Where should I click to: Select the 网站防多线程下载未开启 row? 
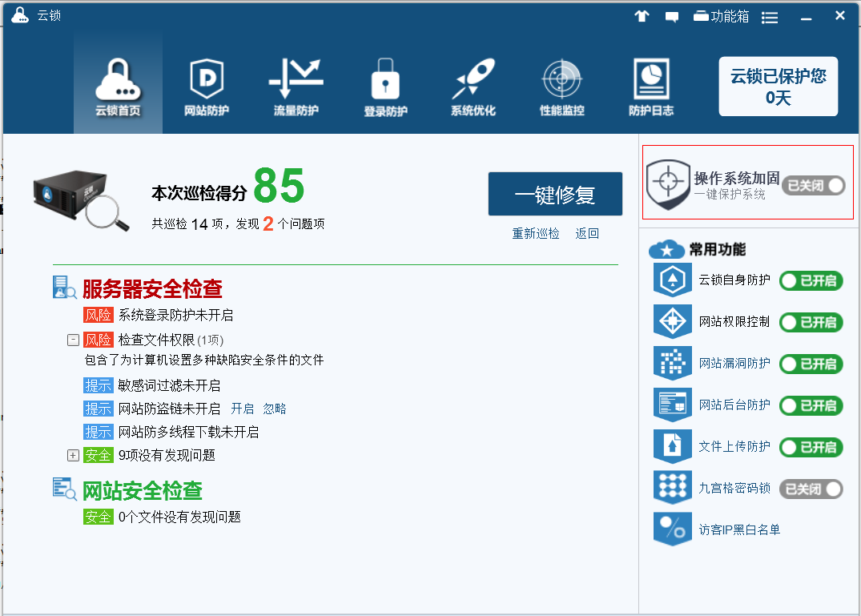[171, 432]
